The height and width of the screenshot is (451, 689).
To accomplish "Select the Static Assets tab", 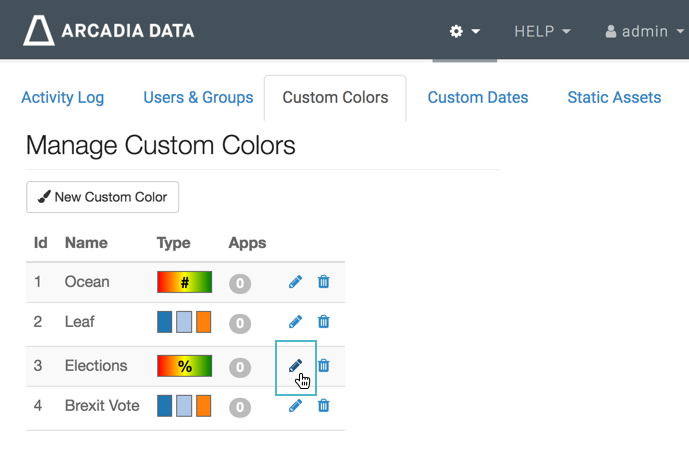I will coord(614,98).
